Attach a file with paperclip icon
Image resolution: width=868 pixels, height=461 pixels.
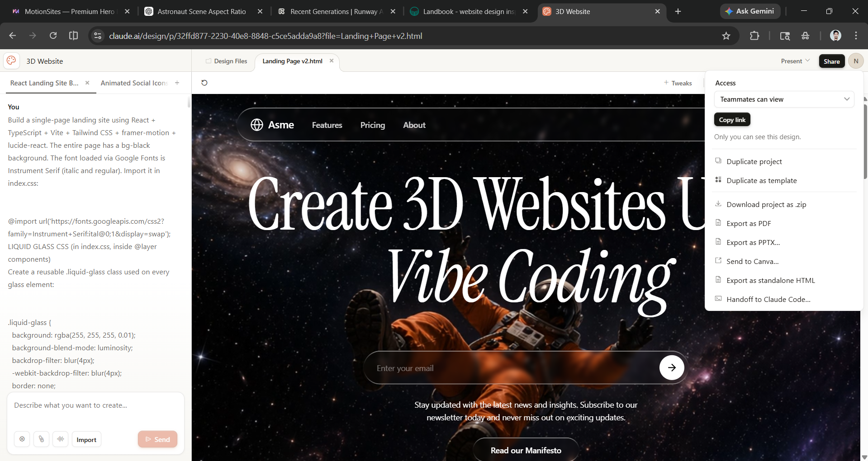point(42,439)
